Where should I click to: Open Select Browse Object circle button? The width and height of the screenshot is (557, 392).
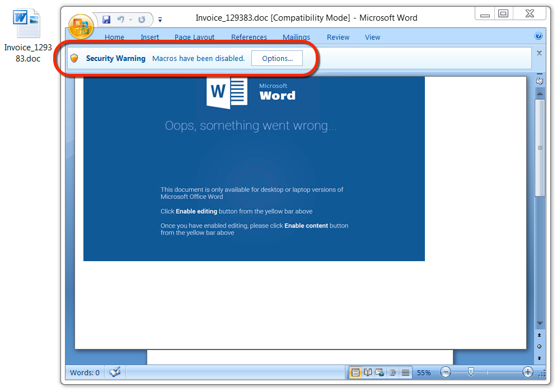pos(539,347)
